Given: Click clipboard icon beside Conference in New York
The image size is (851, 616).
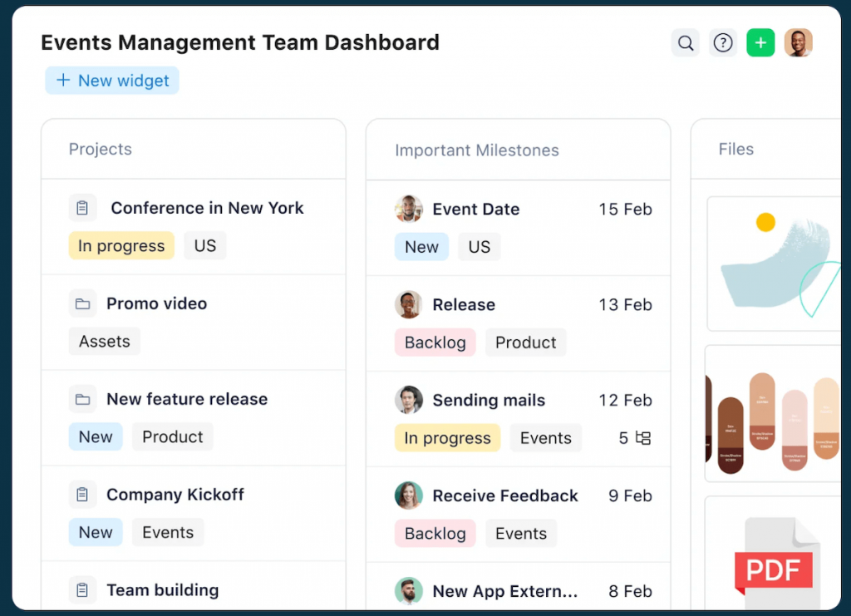Looking at the screenshot, I should click(82, 208).
